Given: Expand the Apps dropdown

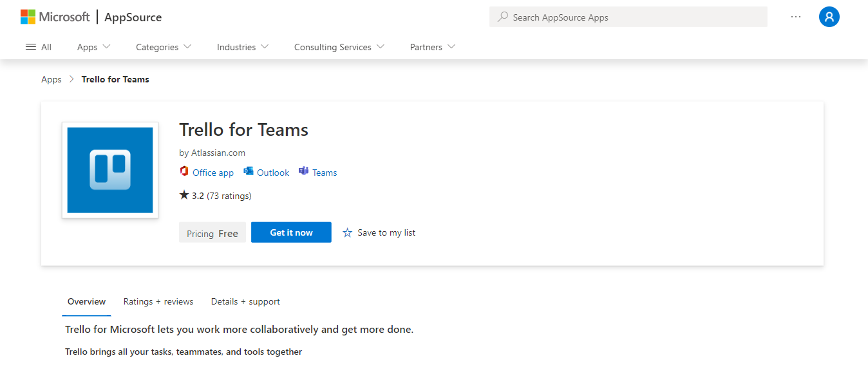Looking at the screenshot, I should (93, 47).
